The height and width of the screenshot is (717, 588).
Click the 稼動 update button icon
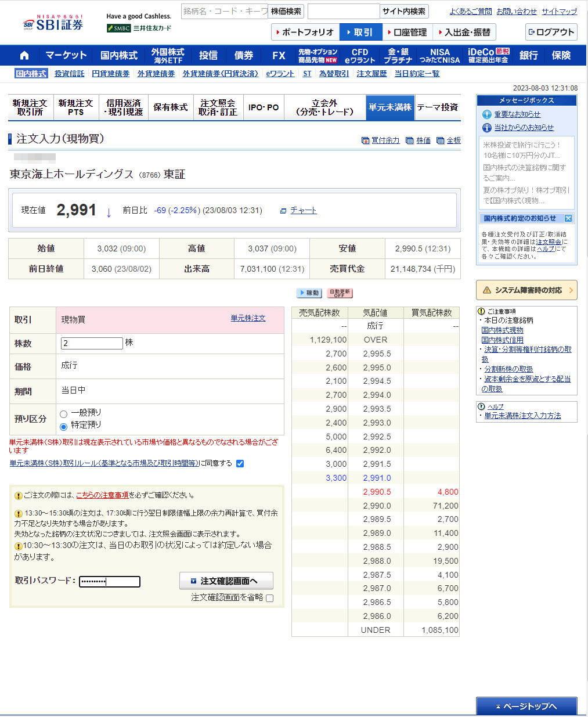[x=309, y=293]
